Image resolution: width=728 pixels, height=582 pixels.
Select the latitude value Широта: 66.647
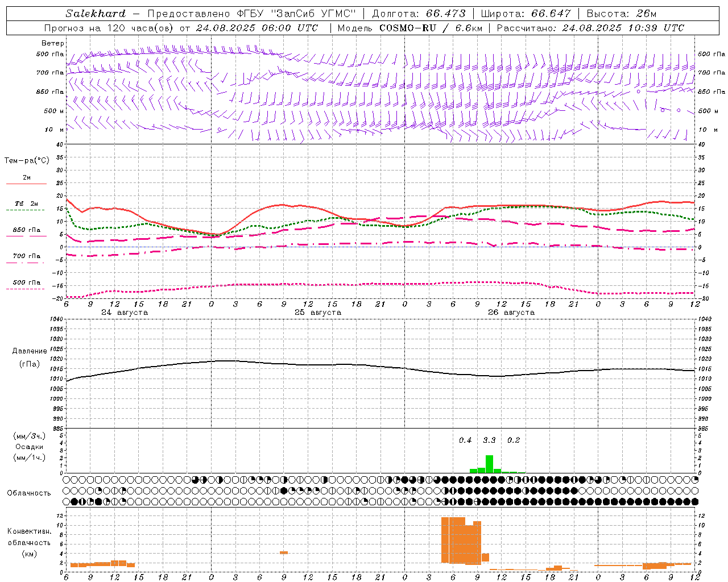[526, 14]
